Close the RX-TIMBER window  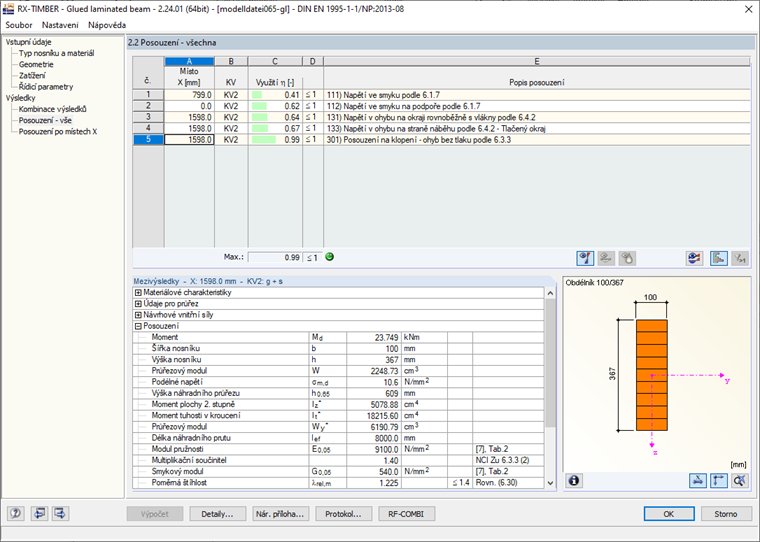748,9
